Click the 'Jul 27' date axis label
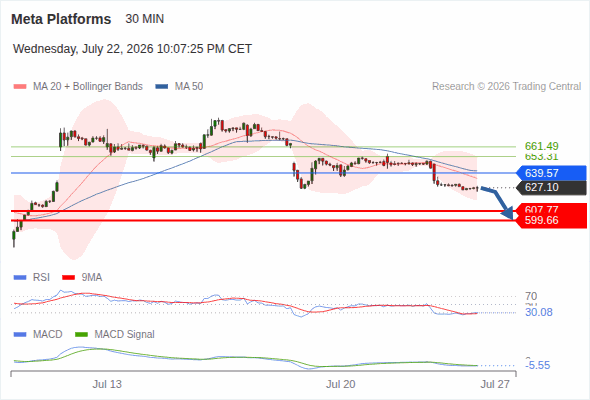This screenshot has width=590, height=400. pos(495,385)
